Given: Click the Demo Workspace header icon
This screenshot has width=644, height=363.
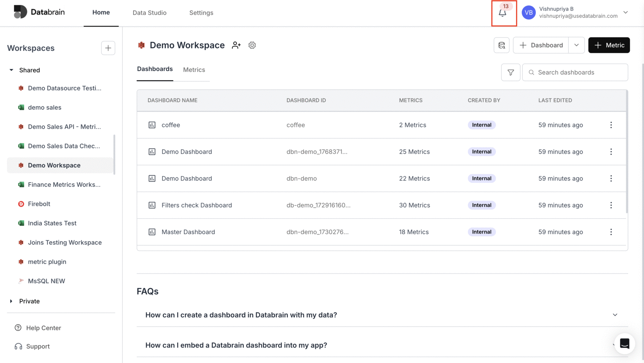Looking at the screenshot, I should click(x=141, y=45).
